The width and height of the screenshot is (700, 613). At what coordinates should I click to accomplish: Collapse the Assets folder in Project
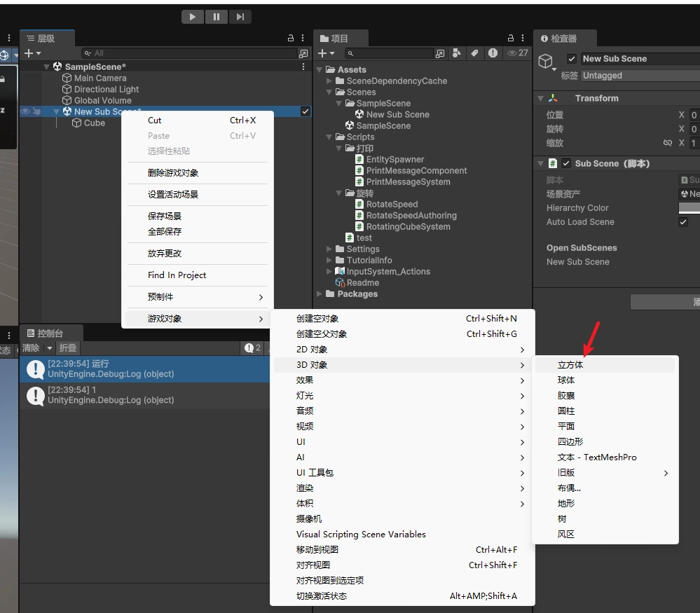[x=320, y=69]
